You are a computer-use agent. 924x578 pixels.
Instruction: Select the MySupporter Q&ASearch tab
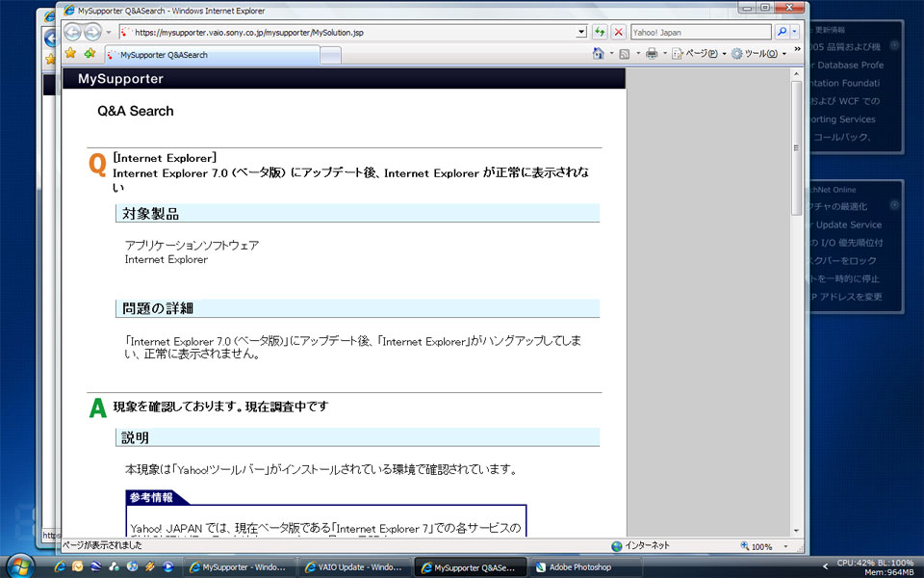(213, 55)
